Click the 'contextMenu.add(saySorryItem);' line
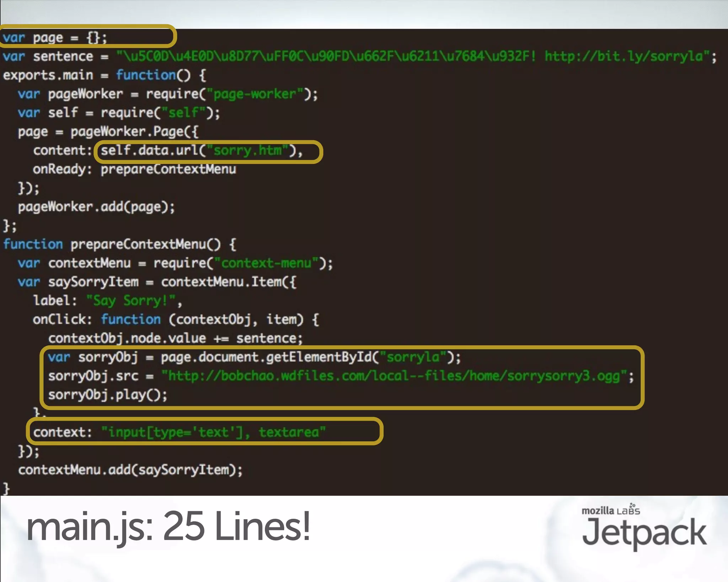 [x=130, y=470]
